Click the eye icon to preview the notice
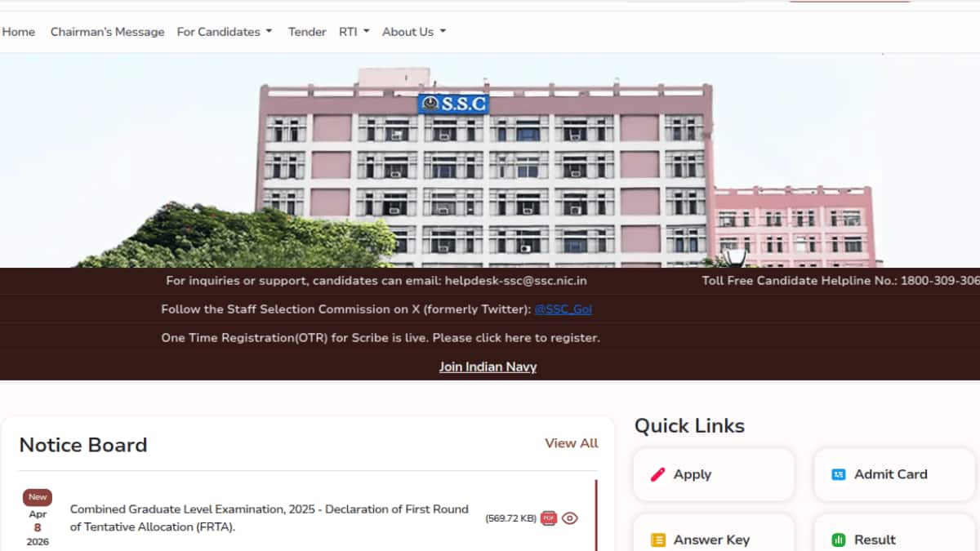 pos(570,518)
